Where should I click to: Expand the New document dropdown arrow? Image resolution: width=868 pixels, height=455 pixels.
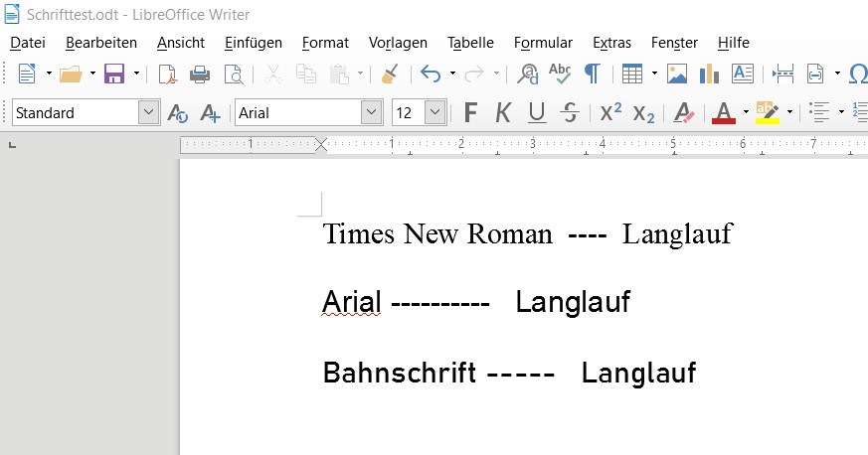(x=49, y=74)
